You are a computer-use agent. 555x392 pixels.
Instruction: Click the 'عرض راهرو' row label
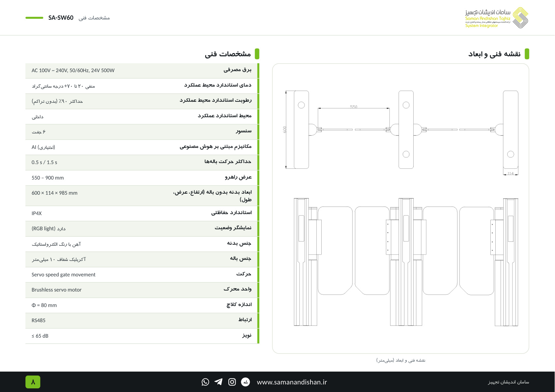(x=238, y=177)
